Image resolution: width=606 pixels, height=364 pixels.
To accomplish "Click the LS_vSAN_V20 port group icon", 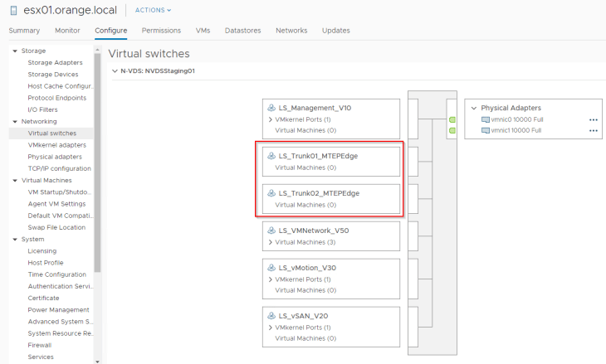I will 271,315.
